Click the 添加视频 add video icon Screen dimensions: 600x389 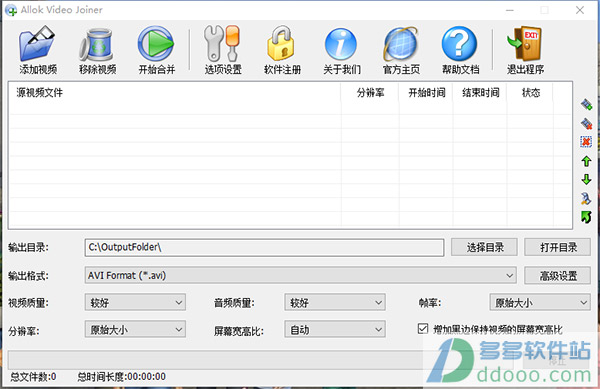pos(37,44)
